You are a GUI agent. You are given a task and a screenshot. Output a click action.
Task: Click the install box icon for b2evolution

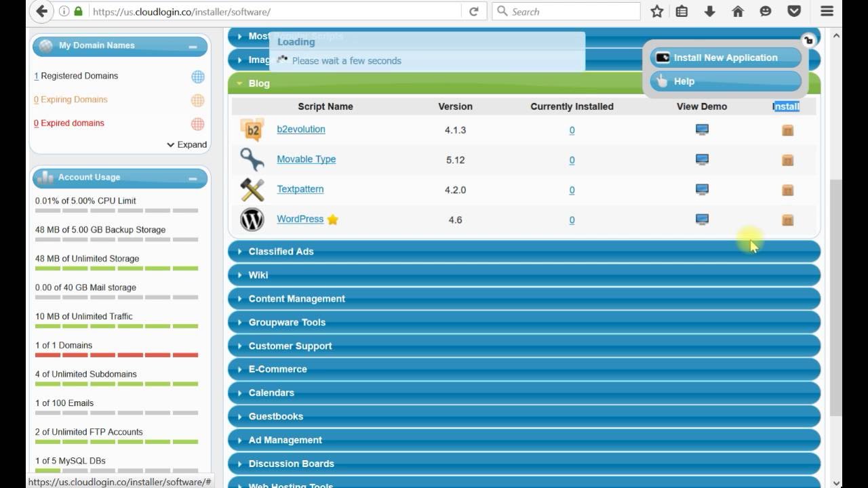point(787,130)
